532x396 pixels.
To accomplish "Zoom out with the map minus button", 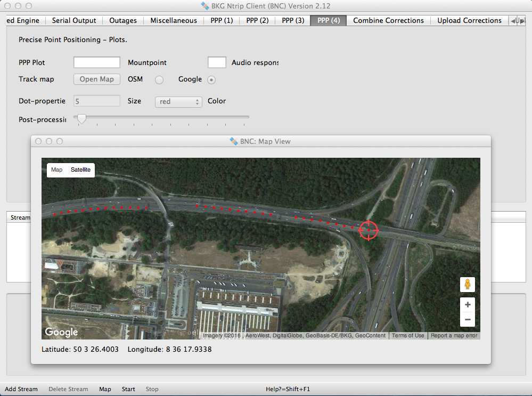I will (x=467, y=319).
